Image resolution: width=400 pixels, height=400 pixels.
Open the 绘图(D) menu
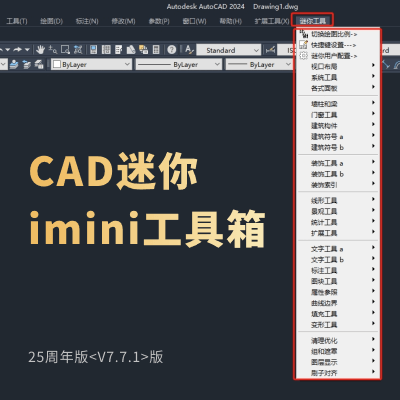click(51, 21)
